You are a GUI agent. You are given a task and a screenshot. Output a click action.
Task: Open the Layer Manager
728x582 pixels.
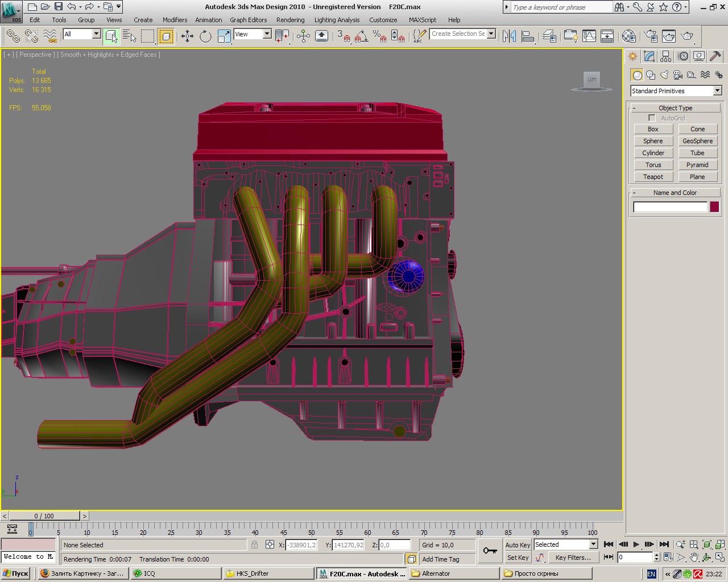549,36
